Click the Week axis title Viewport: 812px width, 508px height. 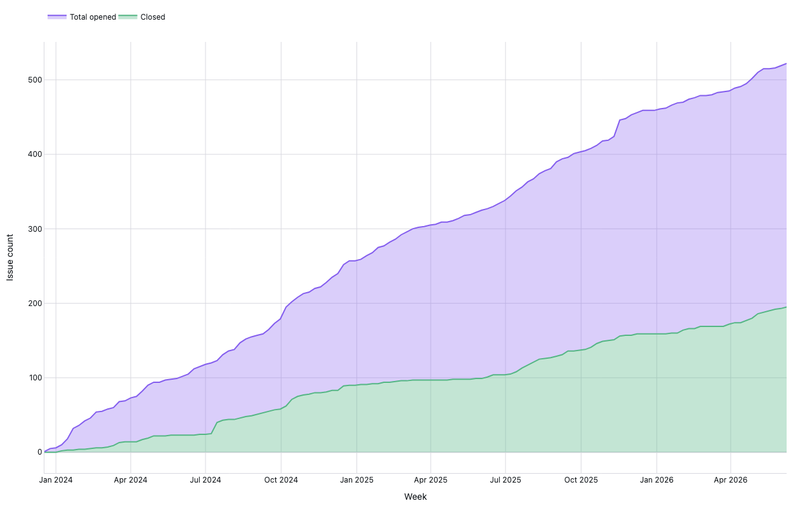click(x=416, y=497)
